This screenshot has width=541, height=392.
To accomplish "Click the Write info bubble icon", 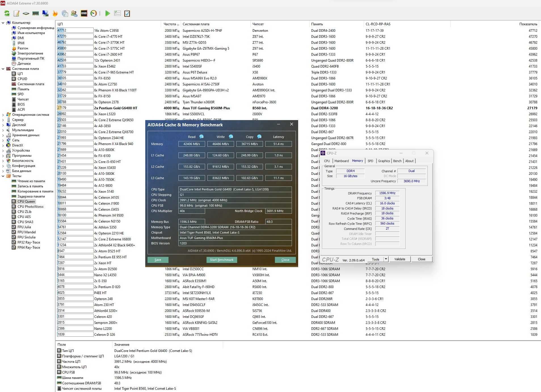I will (231, 137).
